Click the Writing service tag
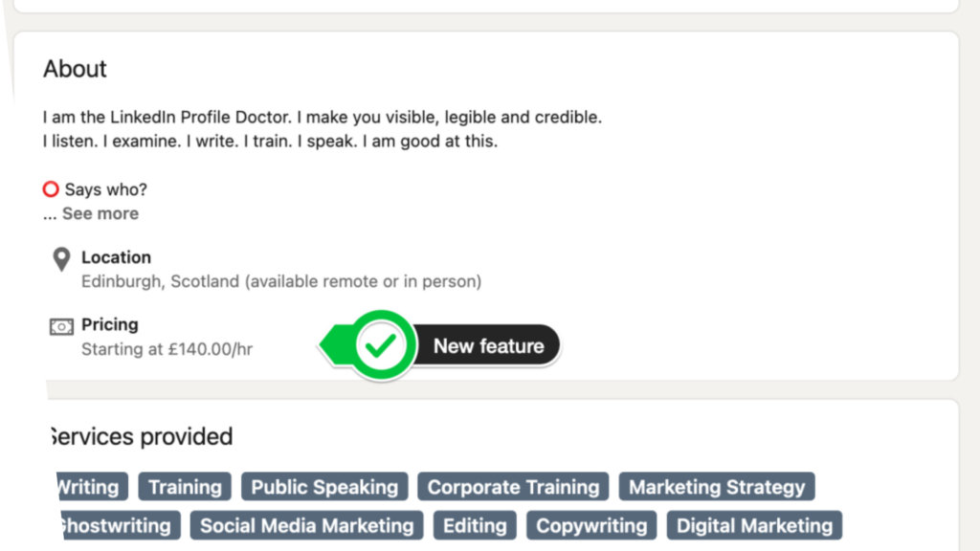Viewport: 980px width, 551px height. 92,487
